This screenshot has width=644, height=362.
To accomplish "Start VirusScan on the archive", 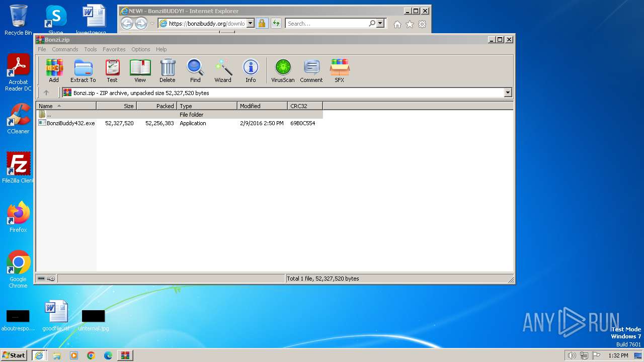I will 283,71.
